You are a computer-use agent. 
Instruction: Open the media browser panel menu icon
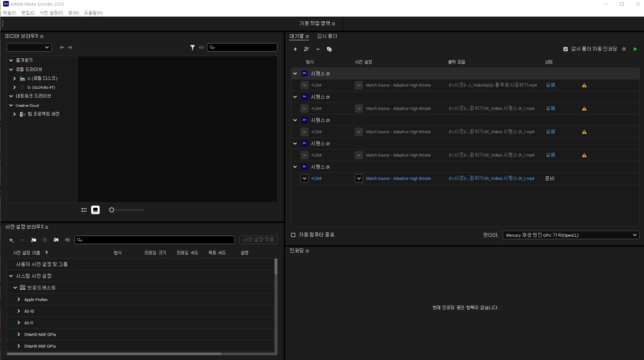tap(42, 36)
